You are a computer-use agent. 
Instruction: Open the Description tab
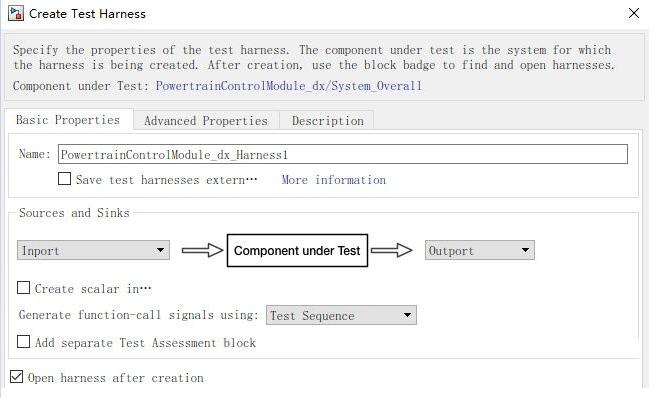pos(328,121)
